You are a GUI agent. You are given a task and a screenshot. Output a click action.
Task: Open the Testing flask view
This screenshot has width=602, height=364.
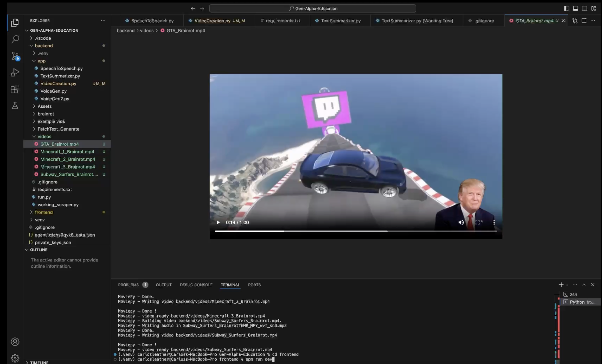pyautogui.click(x=15, y=105)
